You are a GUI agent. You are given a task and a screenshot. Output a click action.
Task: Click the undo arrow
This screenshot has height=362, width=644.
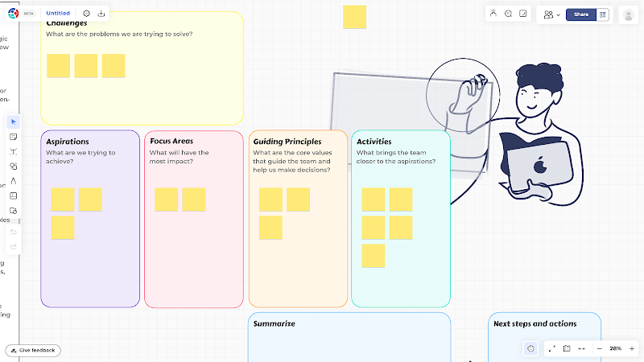[13, 232]
